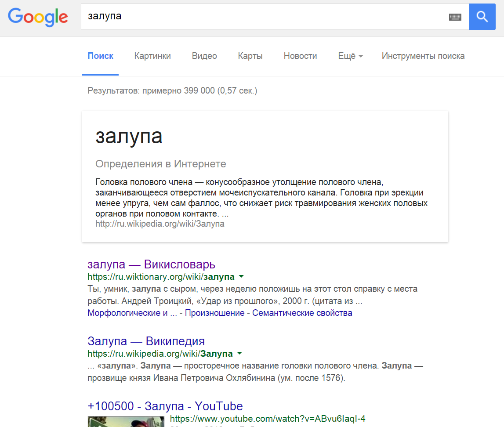Viewport: 504px width, 427px height.
Task: Open the 'Семантические свойства' sitelink
Action: click(302, 313)
